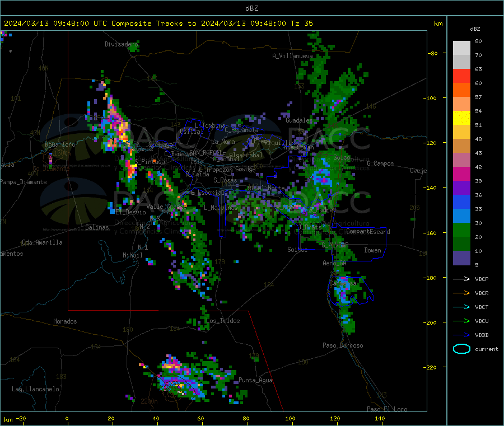Click the 'km' unit label at top right
The width and height of the screenshot is (504, 426).
pos(438,24)
